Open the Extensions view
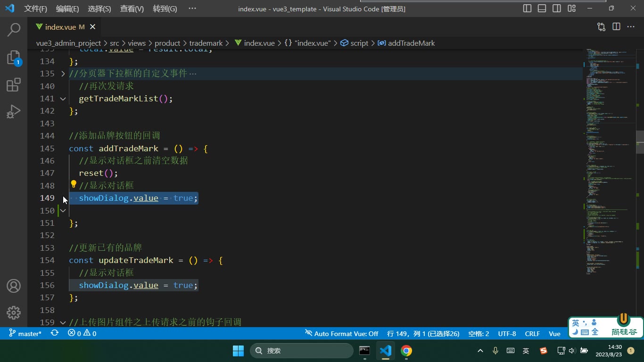The image size is (644, 362). pyautogui.click(x=14, y=85)
